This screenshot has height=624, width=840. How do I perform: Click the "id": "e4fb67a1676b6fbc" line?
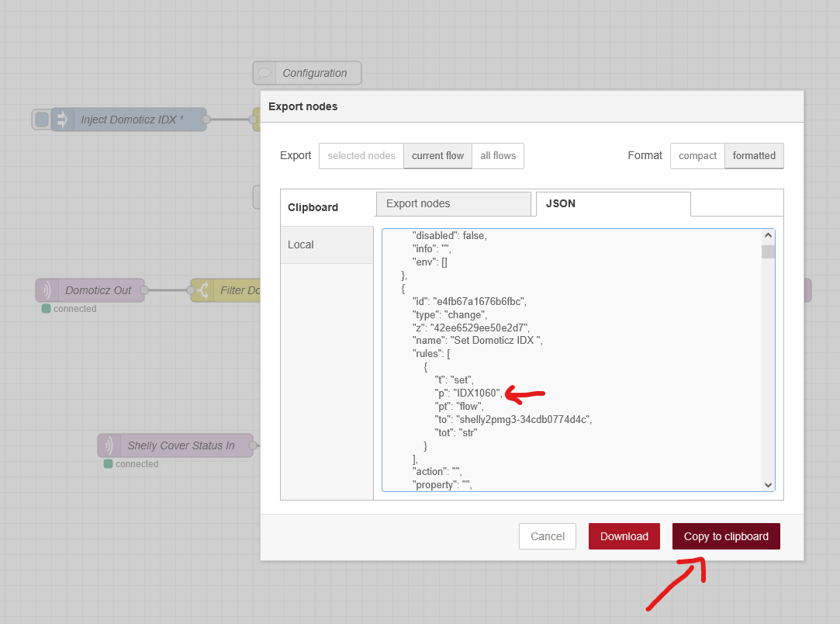pos(469,301)
